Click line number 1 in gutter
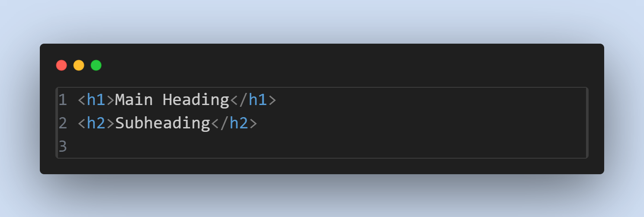The width and height of the screenshot is (644, 217). coord(63,100)
